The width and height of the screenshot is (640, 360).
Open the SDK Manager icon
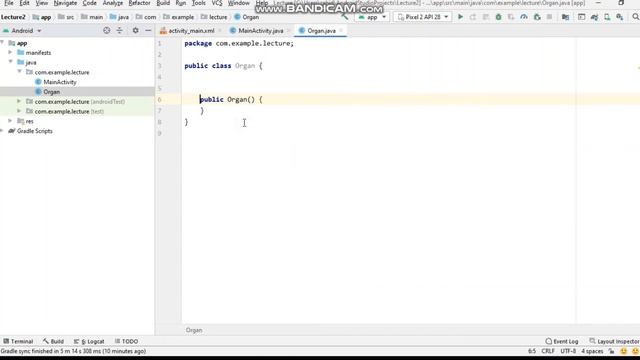(620, 17)
